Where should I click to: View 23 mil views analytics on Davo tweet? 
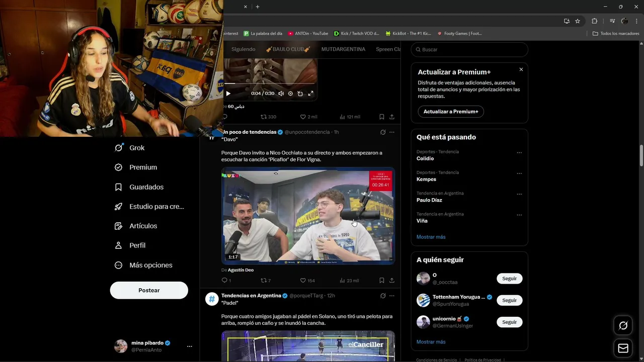pos(349,281)
